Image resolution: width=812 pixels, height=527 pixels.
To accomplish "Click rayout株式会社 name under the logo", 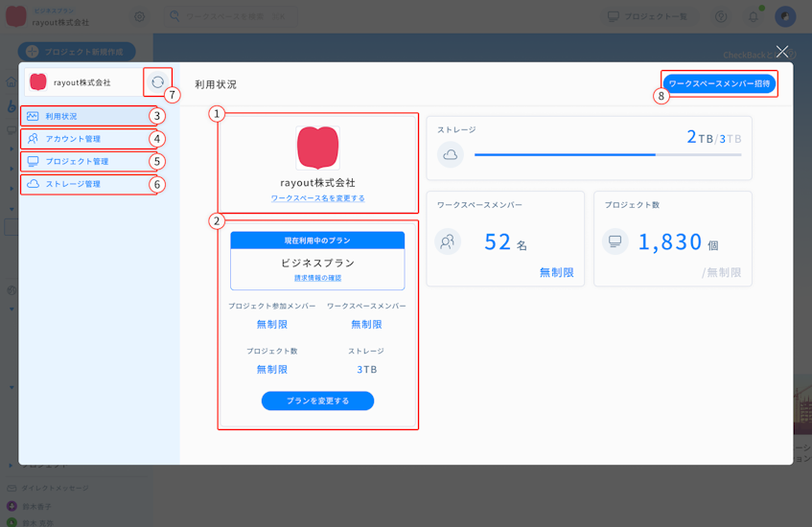I will 318,183.
